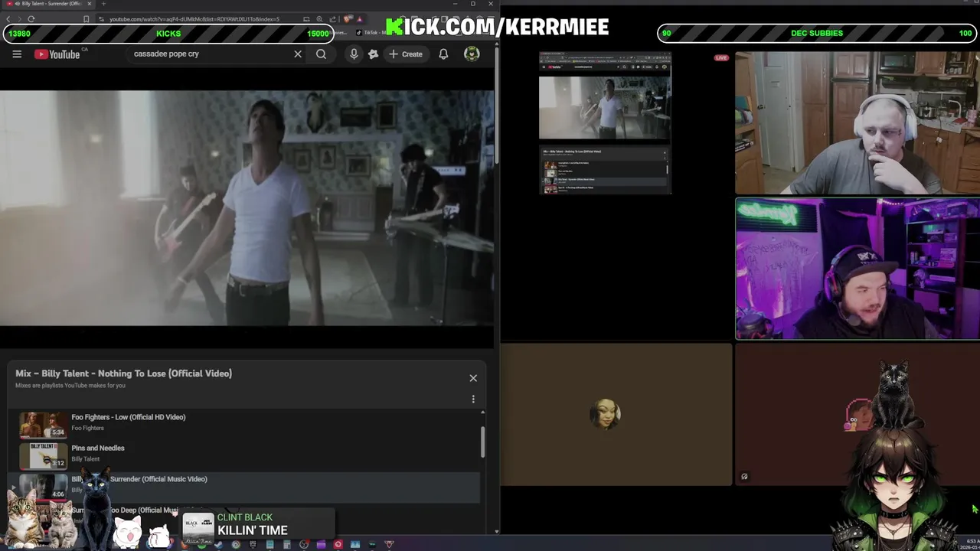Image resolution: width=980 pixels, height=551 pixels.
Task: Click the magnifier search button
Action: [321, 54]
